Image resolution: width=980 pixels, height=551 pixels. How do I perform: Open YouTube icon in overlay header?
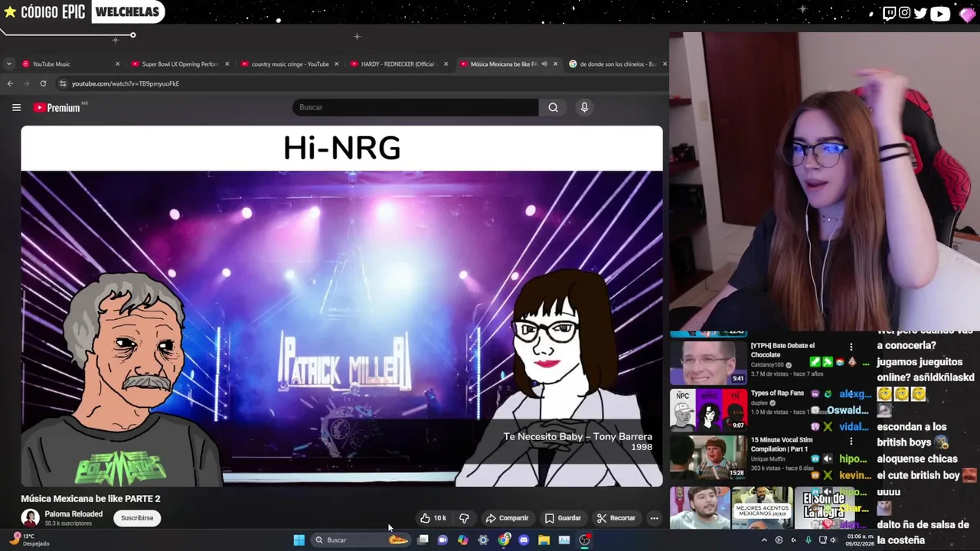(x=940, y=13)
